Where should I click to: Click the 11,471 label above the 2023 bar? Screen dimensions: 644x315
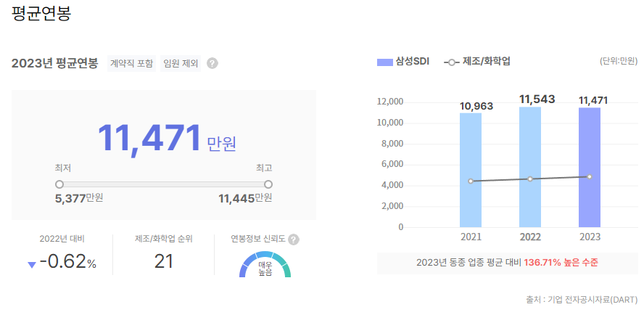[x=593, y=100]
